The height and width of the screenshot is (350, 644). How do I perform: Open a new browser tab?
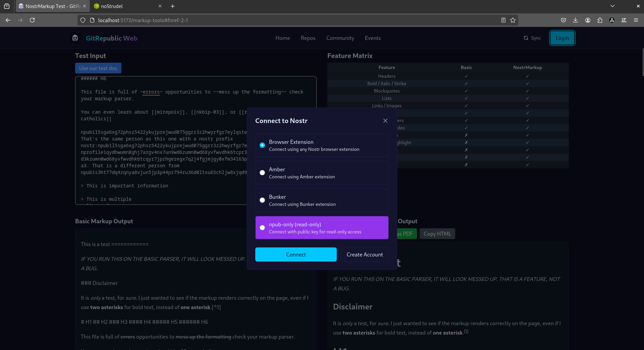[172, 6]
